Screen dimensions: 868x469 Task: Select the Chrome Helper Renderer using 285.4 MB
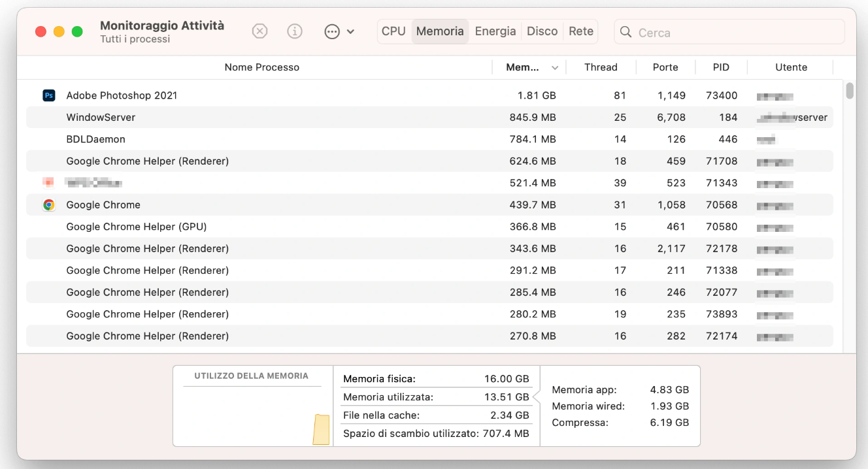coord(429,292)
